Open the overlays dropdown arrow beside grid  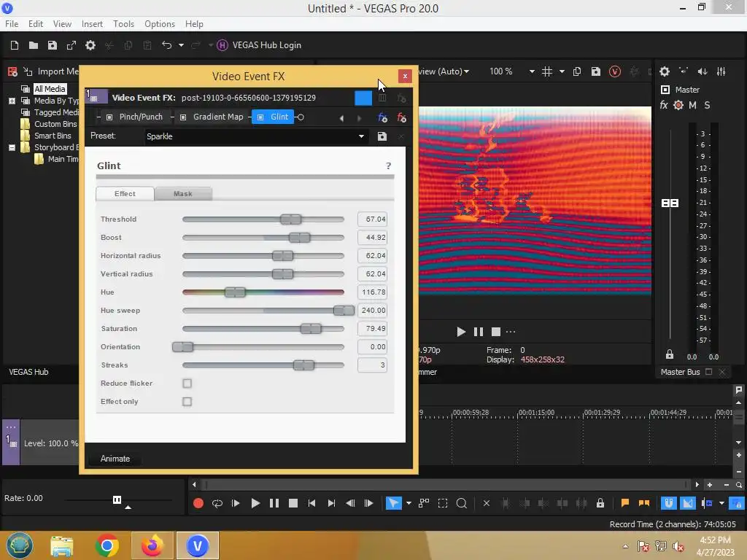click(562, 71)
